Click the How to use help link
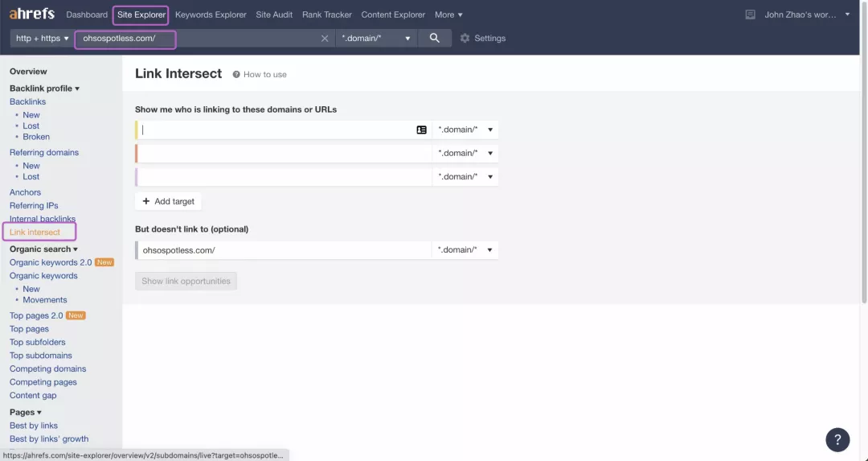The height and width of the screenshot is (461, 868). [x=260, y=74]
